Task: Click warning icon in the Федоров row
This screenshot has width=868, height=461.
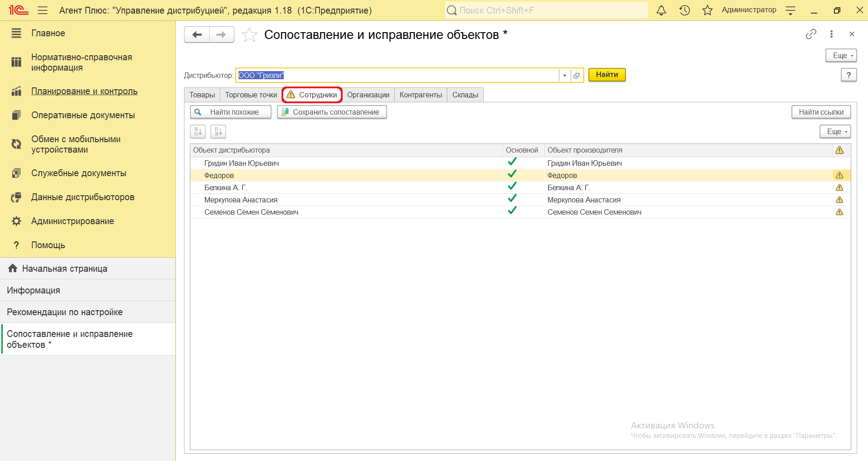Action: 839,175
